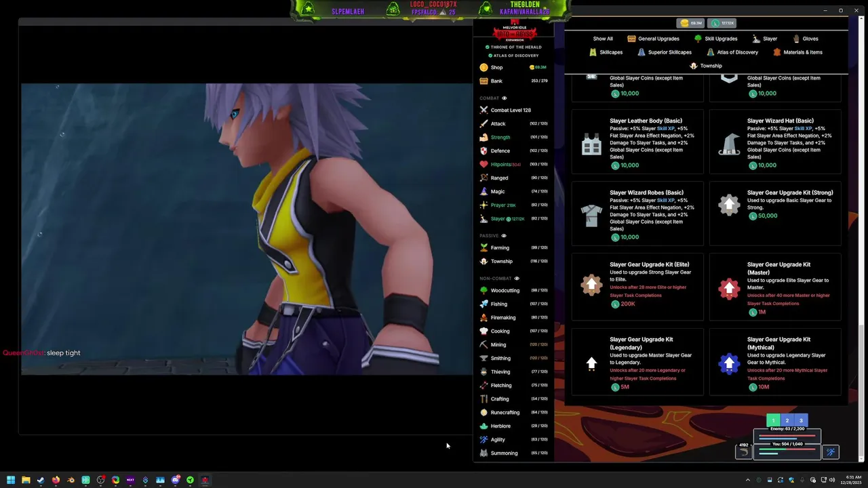Viewport: 868px width, 488px height.
Task: Toggle NON-COMBAT section visibility eye
Action: pos(517,279)
